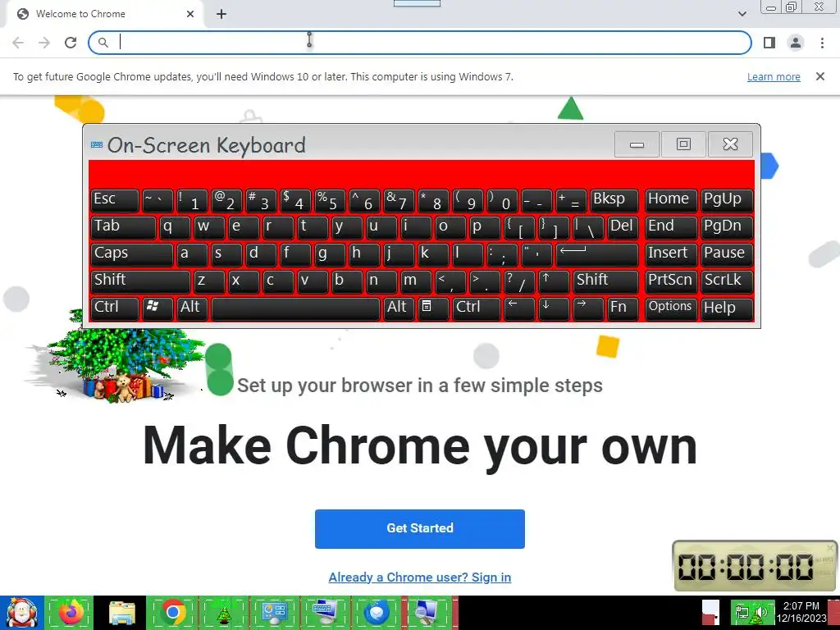Click the pipe backslash key

[588, 227]
